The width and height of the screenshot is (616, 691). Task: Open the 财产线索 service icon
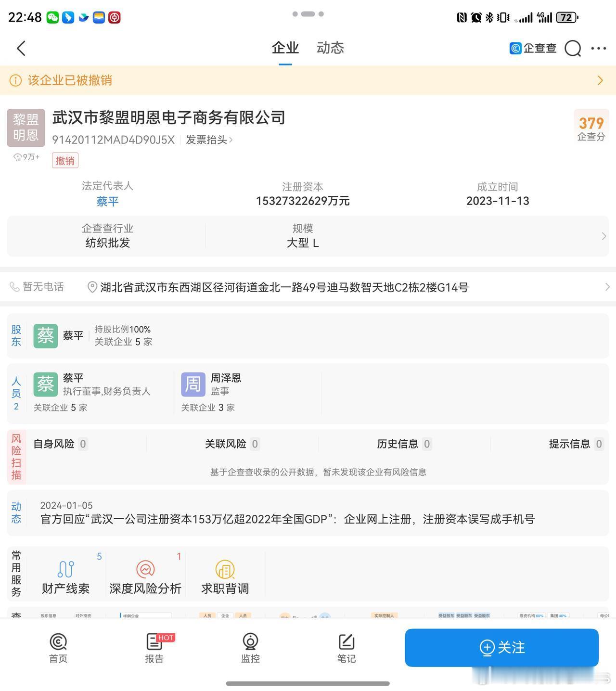(x=66, y=574)
